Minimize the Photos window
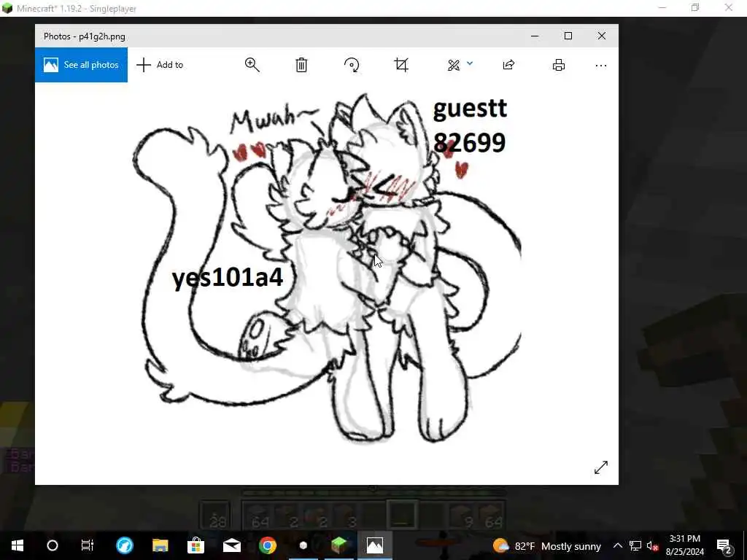 pyautogui.click(x=535, y=36)
